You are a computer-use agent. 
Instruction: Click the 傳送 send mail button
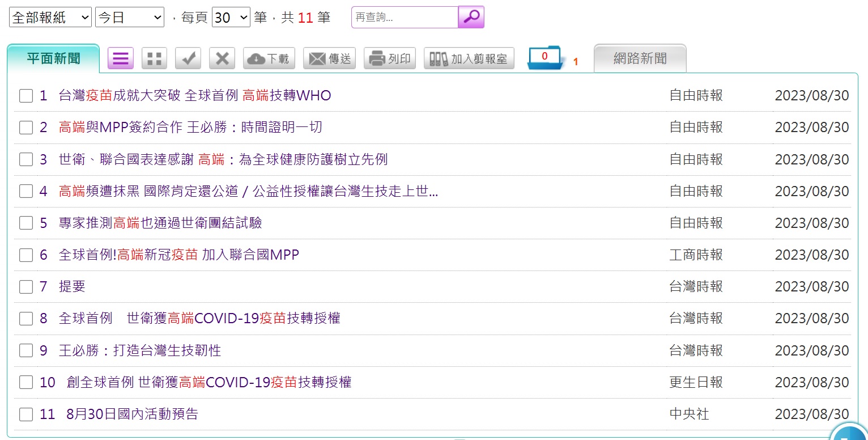click(329, 58)
